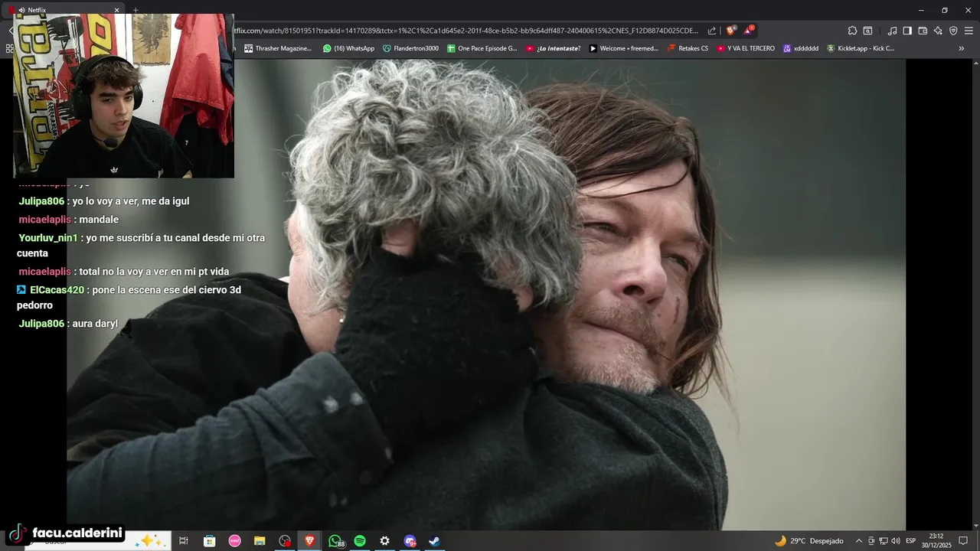Switch to Brave browser in the taskbar

[x=309, y=541]
